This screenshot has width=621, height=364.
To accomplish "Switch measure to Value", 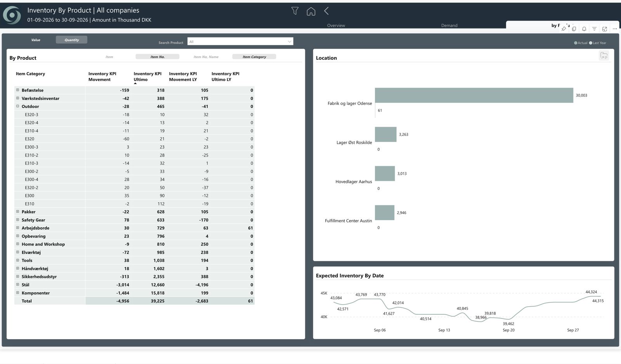I will point(36,40).
